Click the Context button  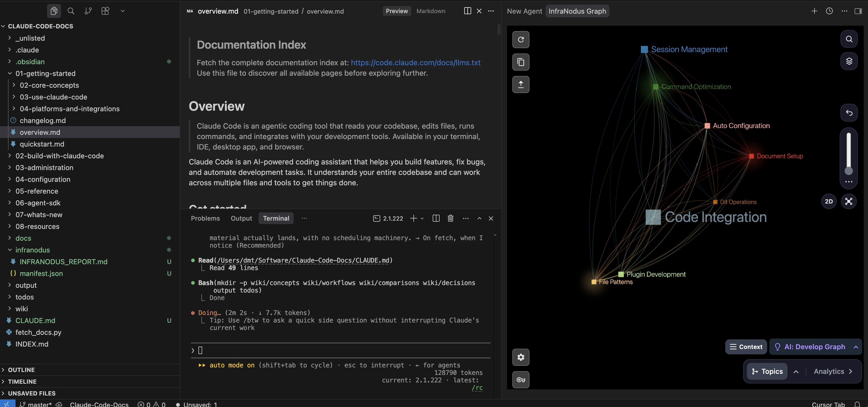[x=746, y=347]
